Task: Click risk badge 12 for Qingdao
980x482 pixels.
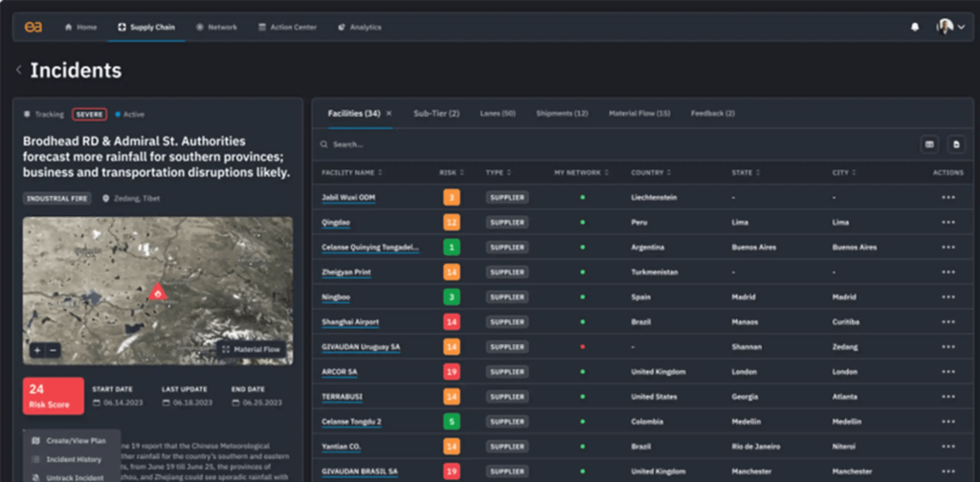Action: click(452, 222)
